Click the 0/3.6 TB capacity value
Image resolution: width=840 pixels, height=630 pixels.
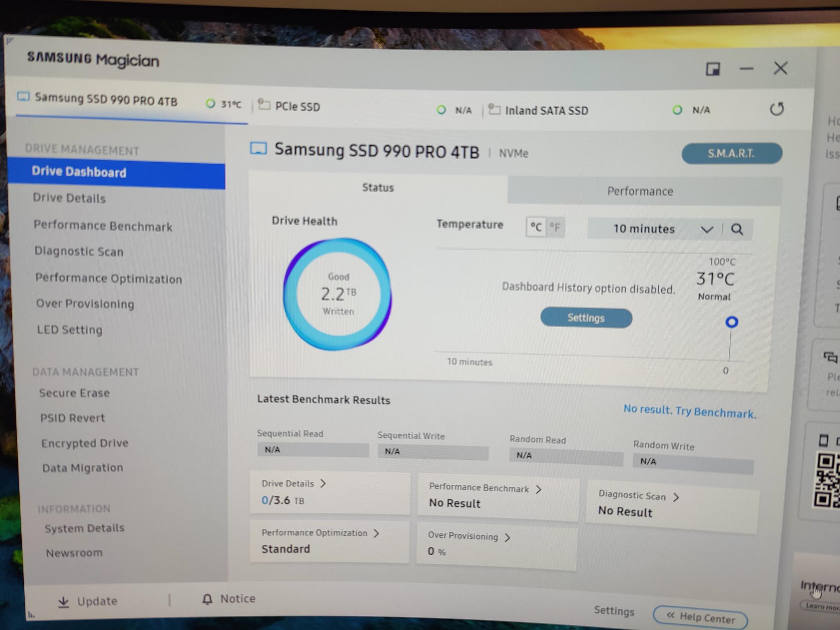click(x=283, y=500)
